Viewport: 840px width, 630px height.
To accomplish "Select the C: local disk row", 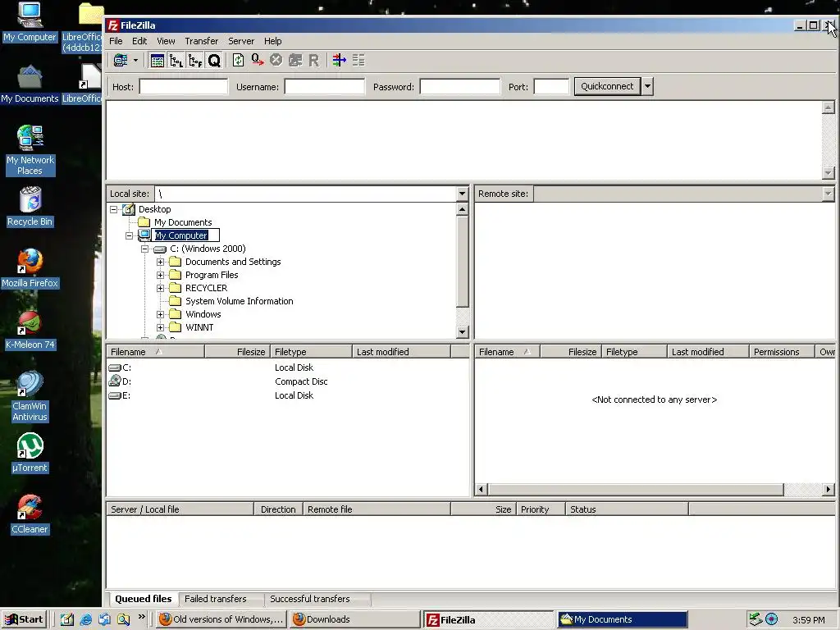I will coord(288,367).
